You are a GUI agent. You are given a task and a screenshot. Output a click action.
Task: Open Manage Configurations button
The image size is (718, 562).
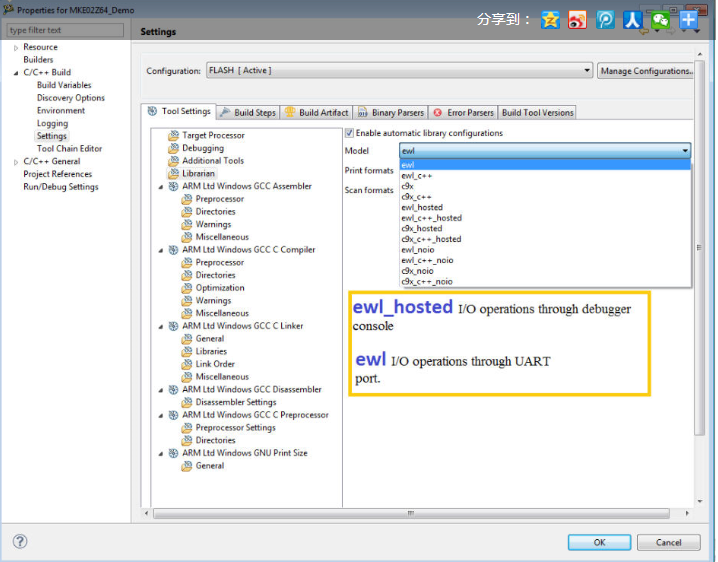click(x=645, y=71)
